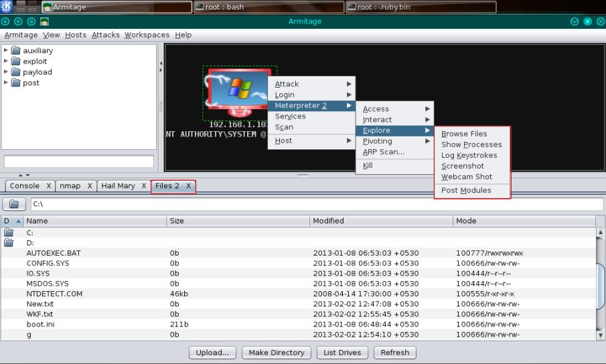This screenshot has width=606, height=364.
Task: Open the Explore submenu
Action: coord(394,130)
